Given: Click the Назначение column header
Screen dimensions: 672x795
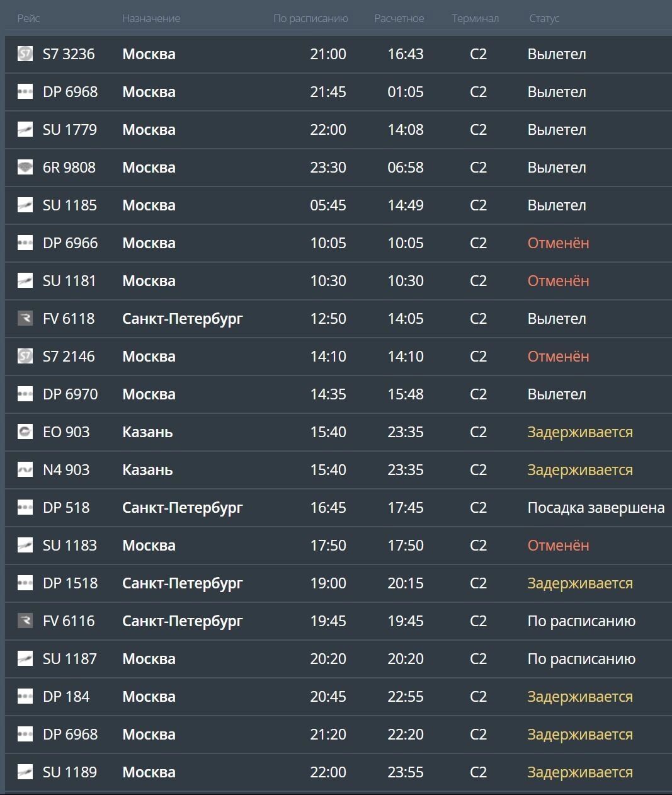Looking at the screenshot, I should 151,19.
